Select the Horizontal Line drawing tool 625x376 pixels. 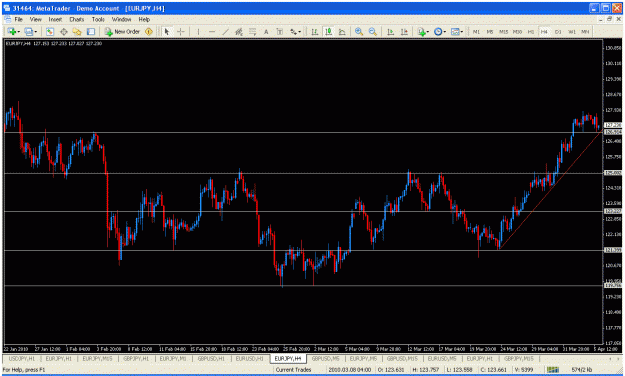(212, 31)
